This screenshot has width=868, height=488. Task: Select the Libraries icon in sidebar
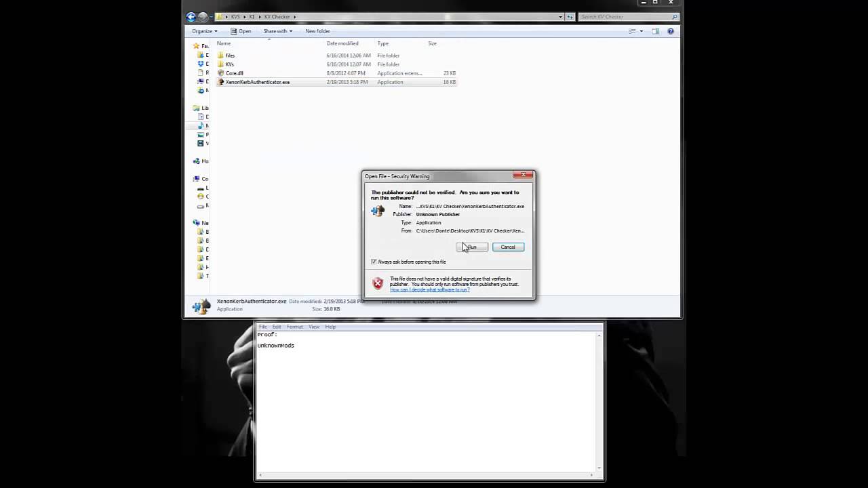196,108
